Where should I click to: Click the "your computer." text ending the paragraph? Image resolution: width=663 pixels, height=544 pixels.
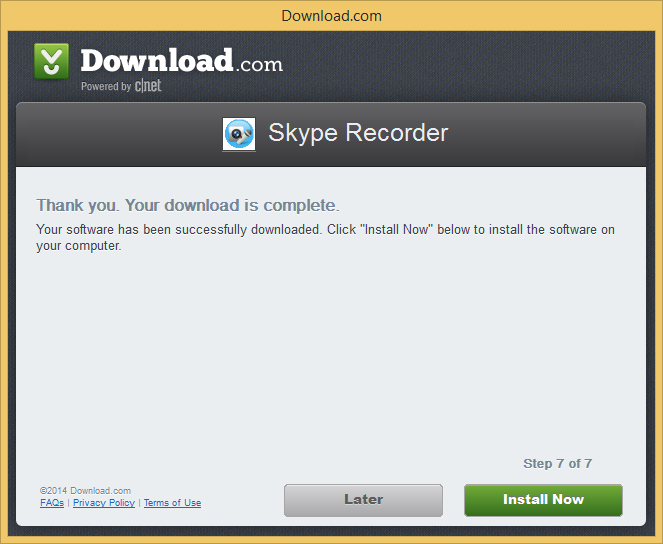79,246
